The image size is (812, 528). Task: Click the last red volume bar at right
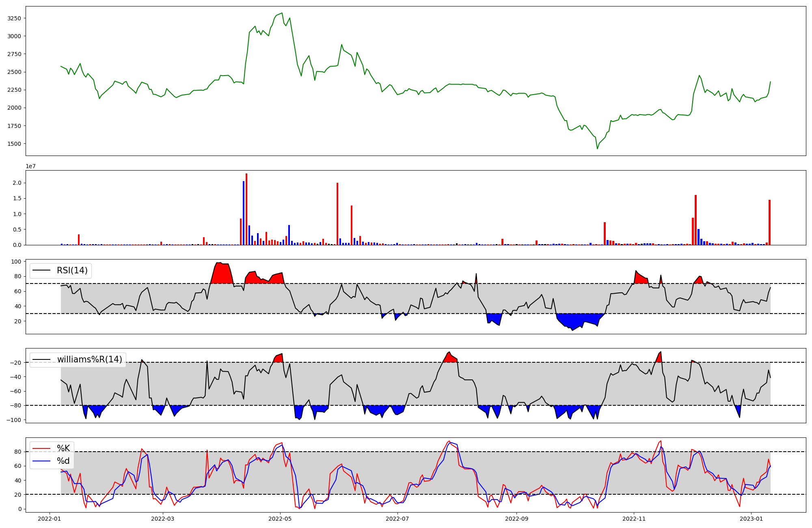769,222
